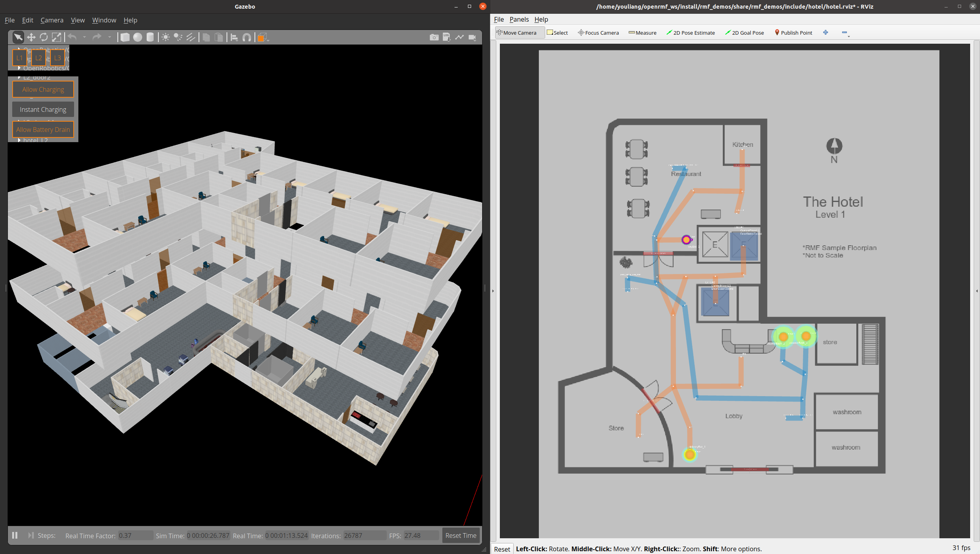Open the plot utility icon

[459, 37]
